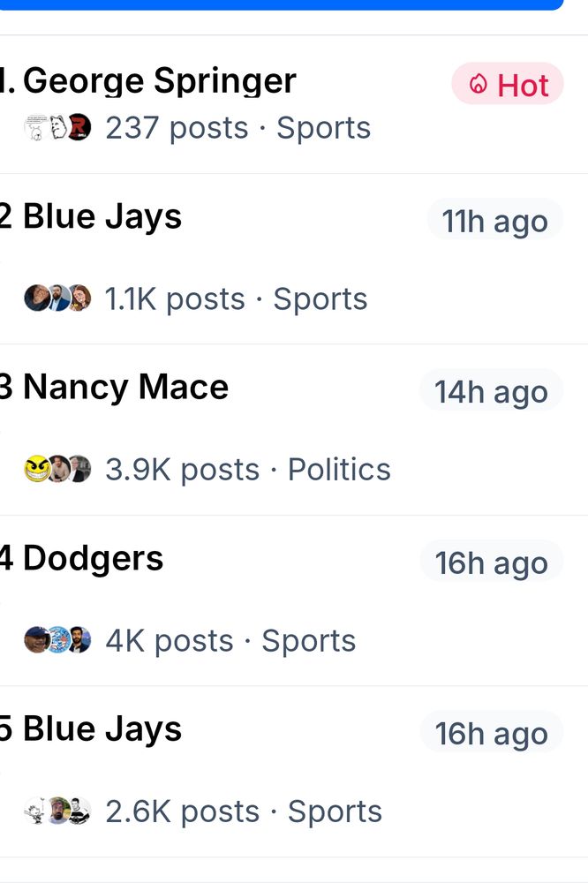588x883 pixels.
Task: Select the red R logo avatar under George Springer
Action: tap(79, 127)
